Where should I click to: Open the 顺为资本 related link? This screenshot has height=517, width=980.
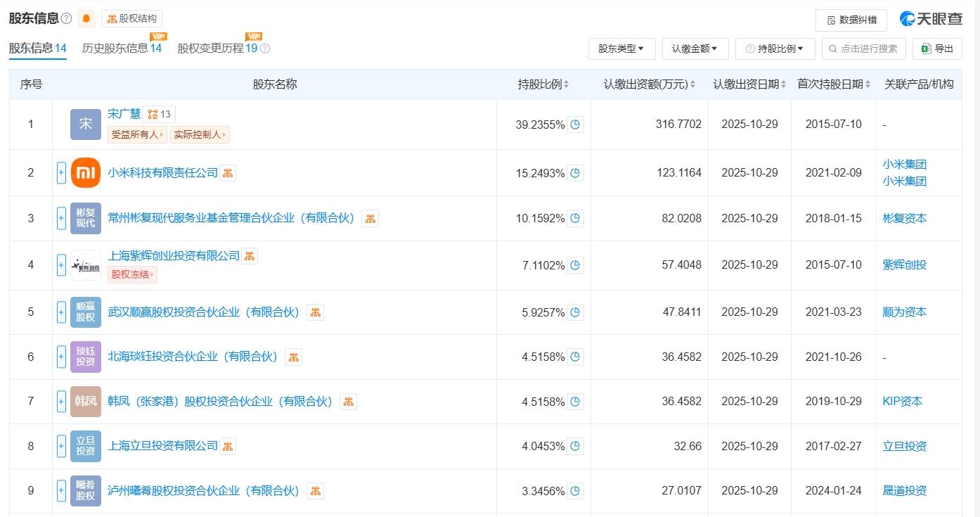click(905, 312)
